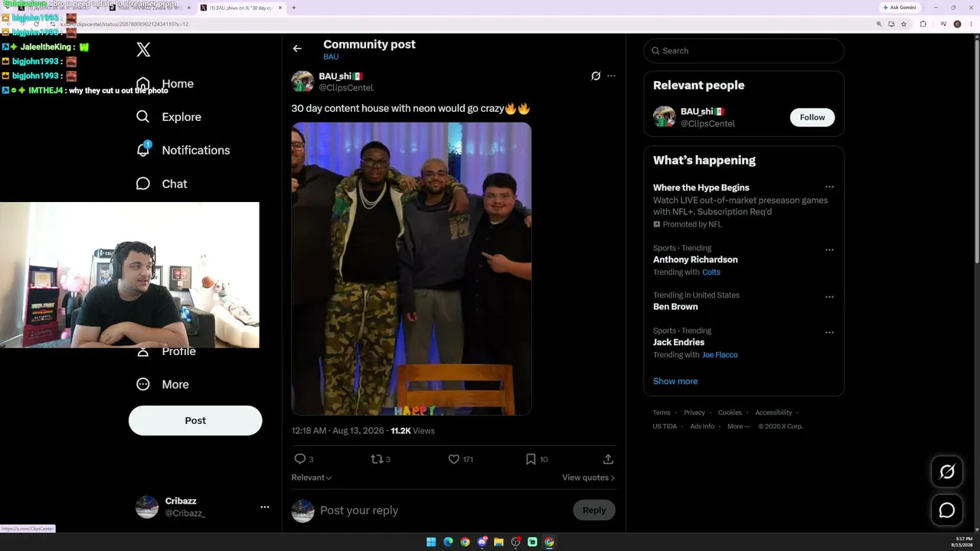Viewport: 980px width, 551px height.
Task: Open the post timestamp 12:18 AM Aug 13
Action: point(338,431)
